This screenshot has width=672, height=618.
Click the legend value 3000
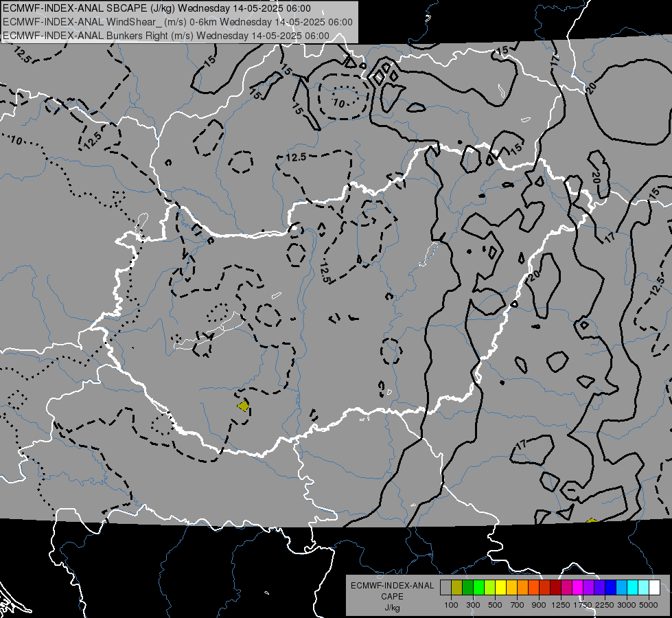[x=627, y=605]
